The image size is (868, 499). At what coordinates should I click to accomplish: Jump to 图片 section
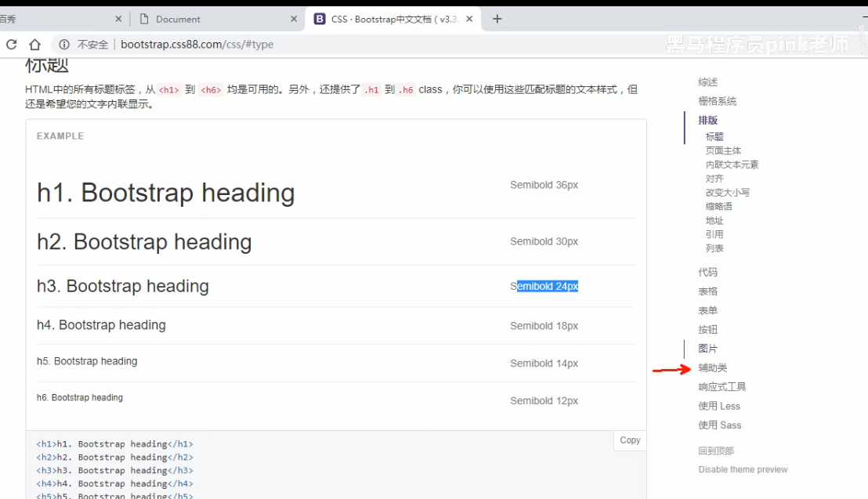pos(708,349)
